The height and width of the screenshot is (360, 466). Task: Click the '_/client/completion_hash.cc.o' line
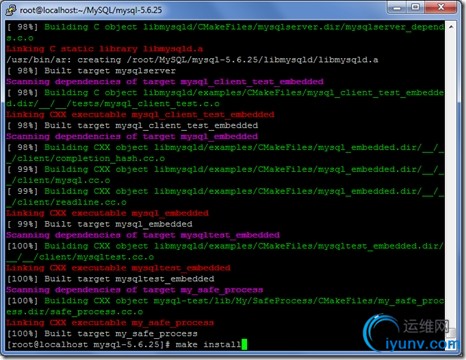point(85,158)
